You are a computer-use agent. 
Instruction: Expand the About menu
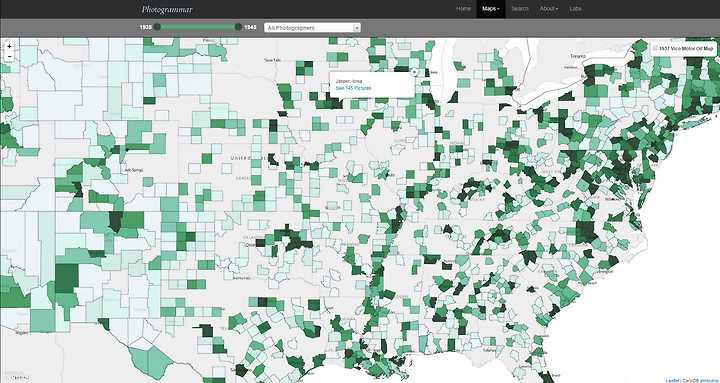549,9
